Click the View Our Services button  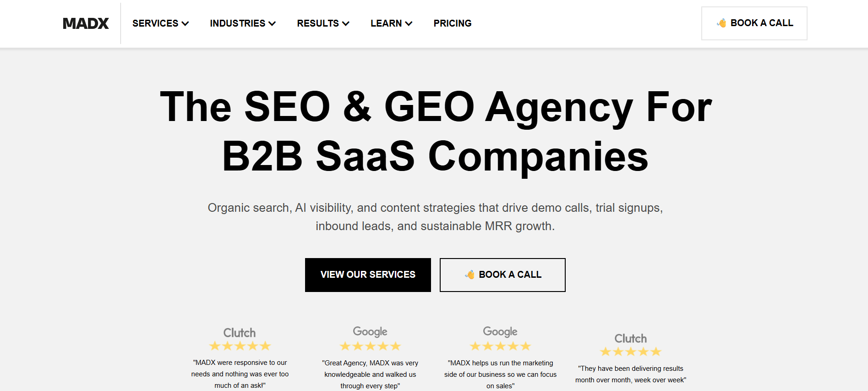click(x=368, y=275)
